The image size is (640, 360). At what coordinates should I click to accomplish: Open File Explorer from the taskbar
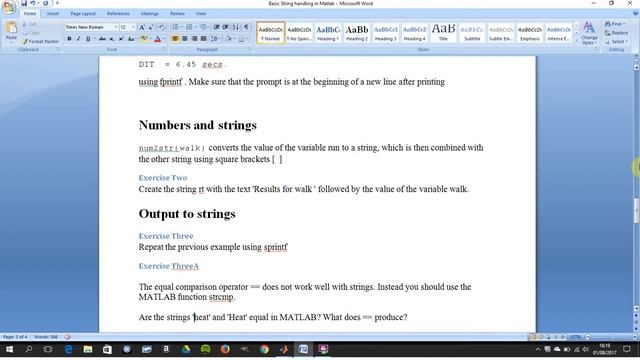(x=88, y=349)
